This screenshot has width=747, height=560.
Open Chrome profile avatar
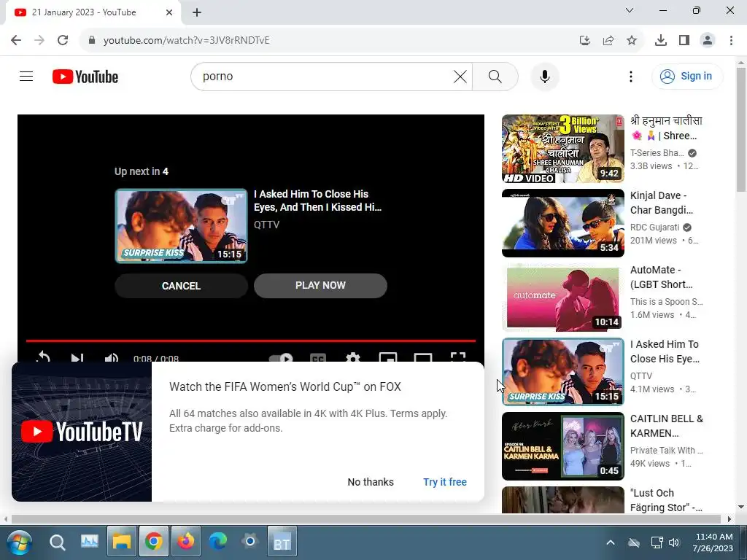click(708, 41)
